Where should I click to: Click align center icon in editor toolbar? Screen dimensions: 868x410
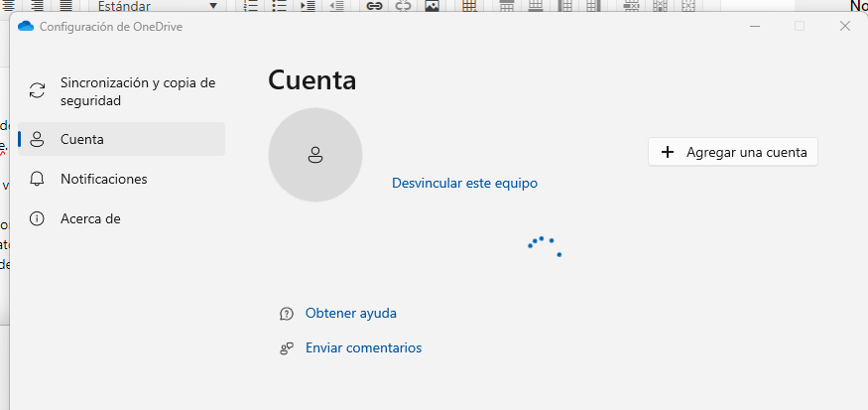click(9, 6)
